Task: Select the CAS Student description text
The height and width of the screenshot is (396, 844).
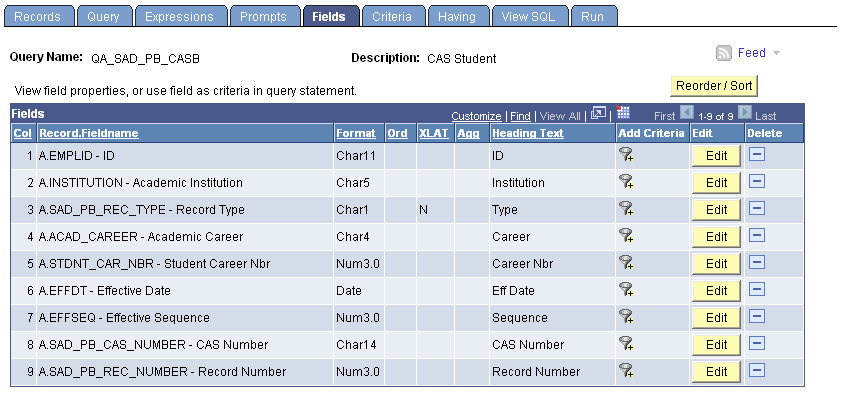Action: (x=461, y=59)
